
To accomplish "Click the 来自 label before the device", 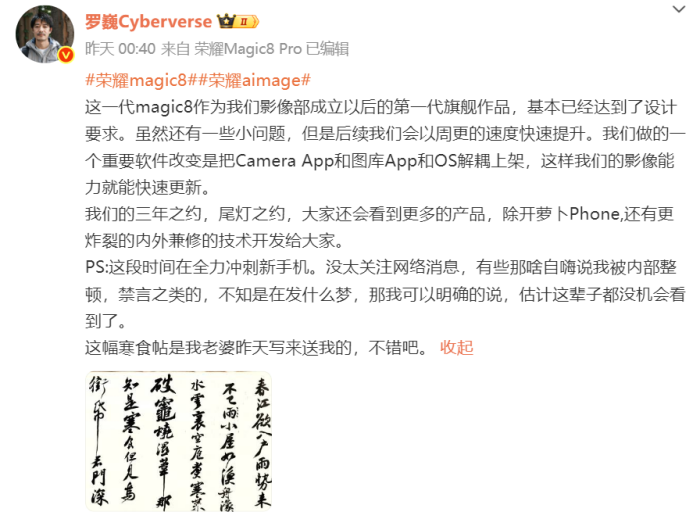I will 175,49.
